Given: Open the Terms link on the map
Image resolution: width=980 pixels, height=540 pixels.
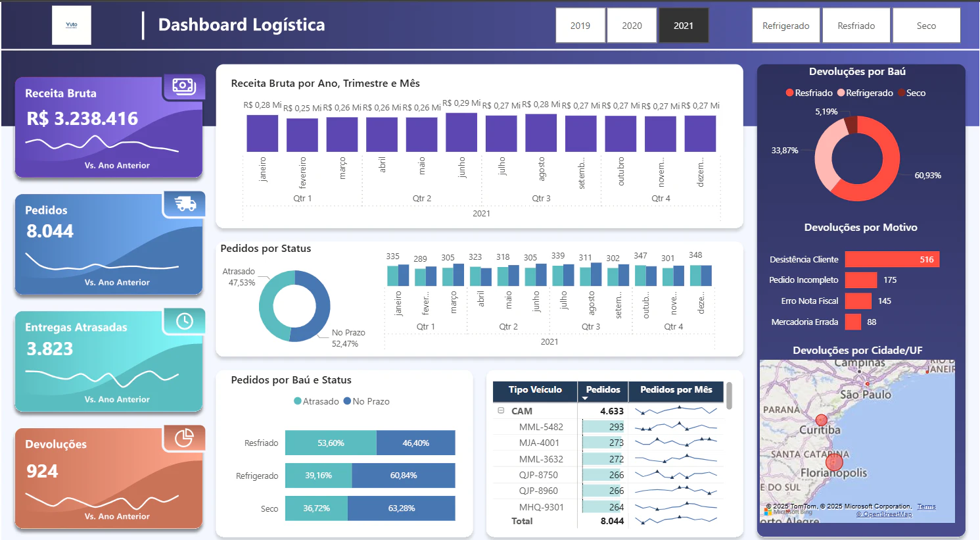Looking at the screenshot, I should pos(926,506).
